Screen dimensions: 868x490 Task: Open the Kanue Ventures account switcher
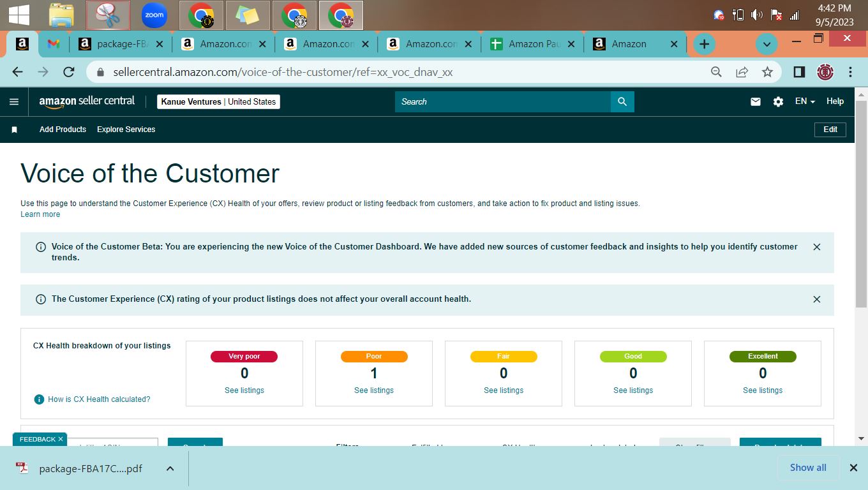coord(218,101)
